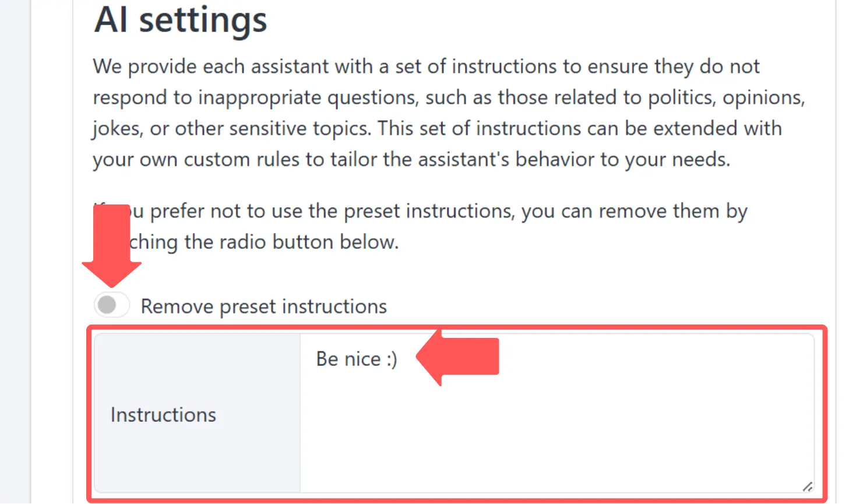Enable the "Remove preset instructions" toggle
This screenshot has width=863, height=504.
pyautogui.click(x=111, y=304)
